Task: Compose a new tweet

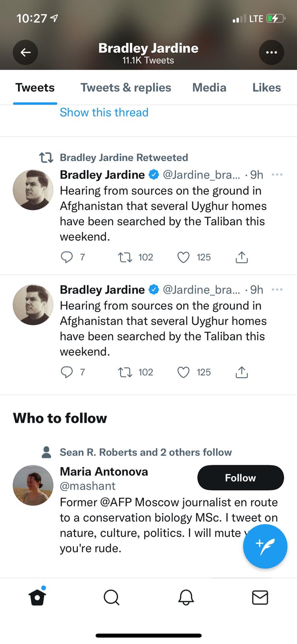Action: click(265, 546)
